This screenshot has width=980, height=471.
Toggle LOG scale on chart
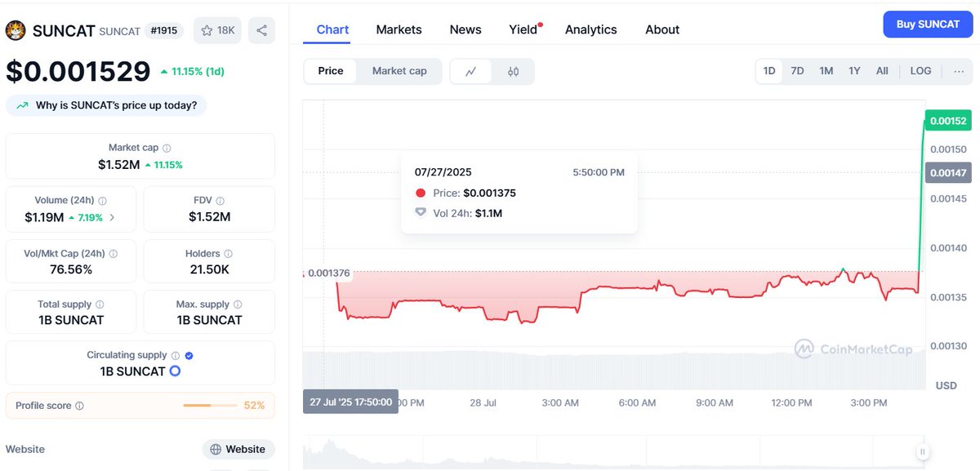pos(920,71)
